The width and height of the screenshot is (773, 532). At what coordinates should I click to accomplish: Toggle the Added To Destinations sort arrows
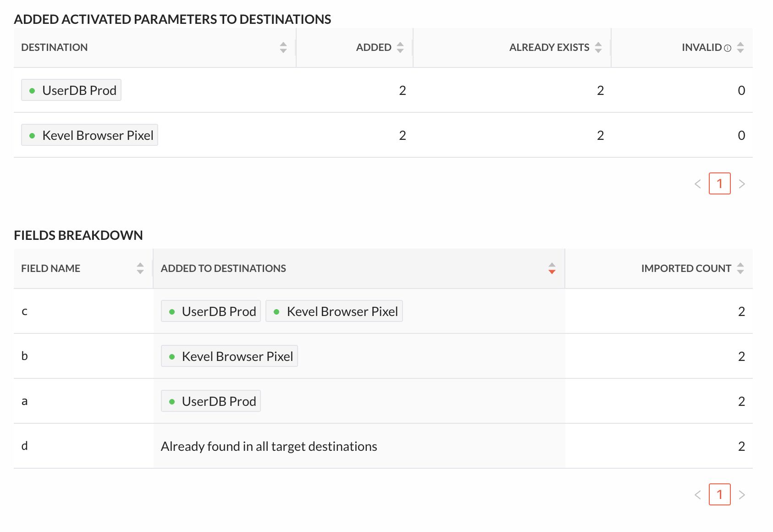[x=552, y=268]
